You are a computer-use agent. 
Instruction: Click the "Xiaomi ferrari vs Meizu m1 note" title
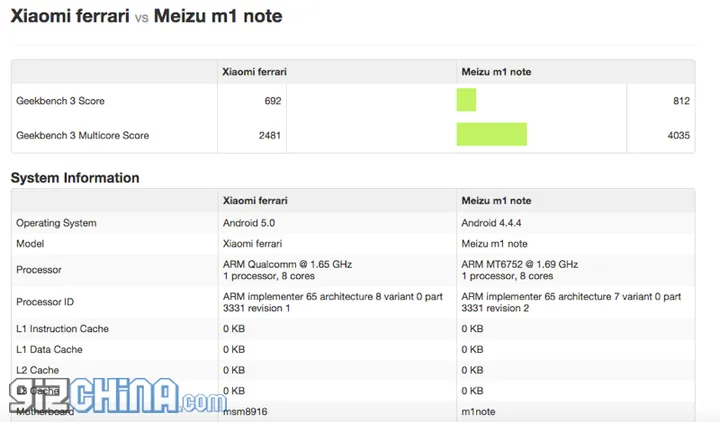tap(146, 17)
